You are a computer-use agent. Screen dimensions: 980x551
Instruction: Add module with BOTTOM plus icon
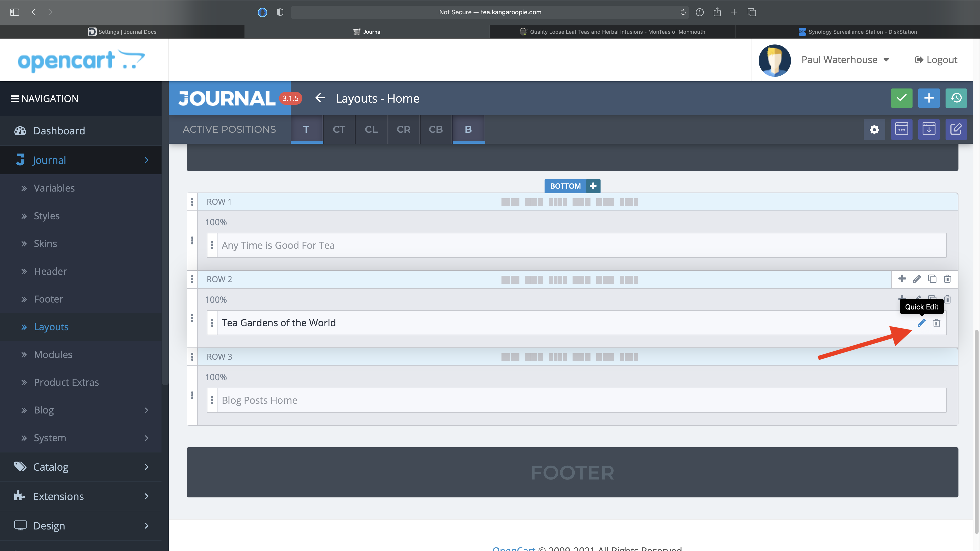pos(593,186)
